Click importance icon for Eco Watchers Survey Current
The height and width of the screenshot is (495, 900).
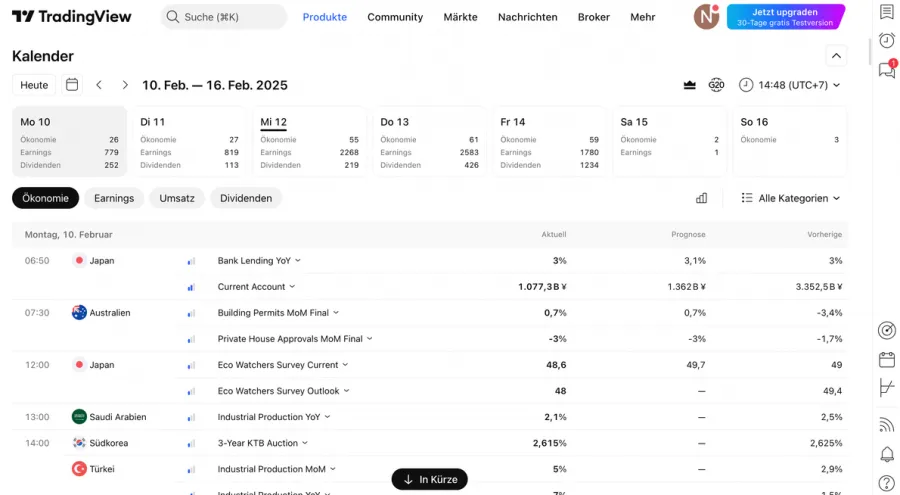[191, 365]
